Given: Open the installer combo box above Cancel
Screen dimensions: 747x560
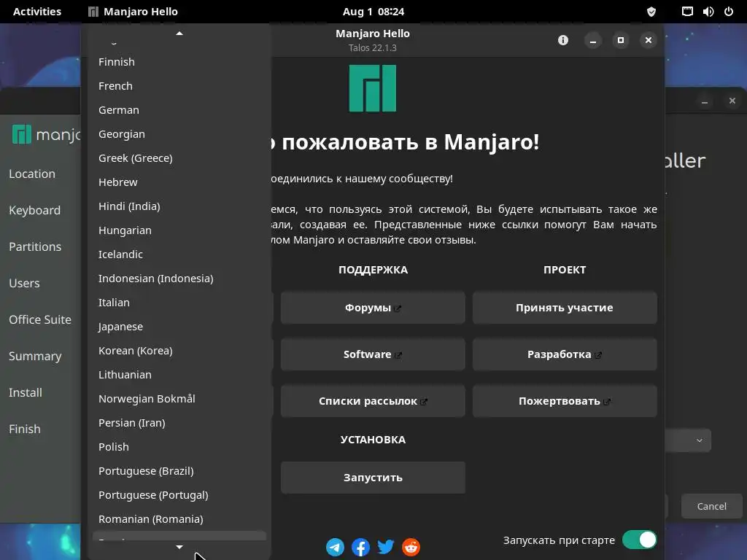Looking at the screenshot, I should pyautogui.click(x=687, y=440).
